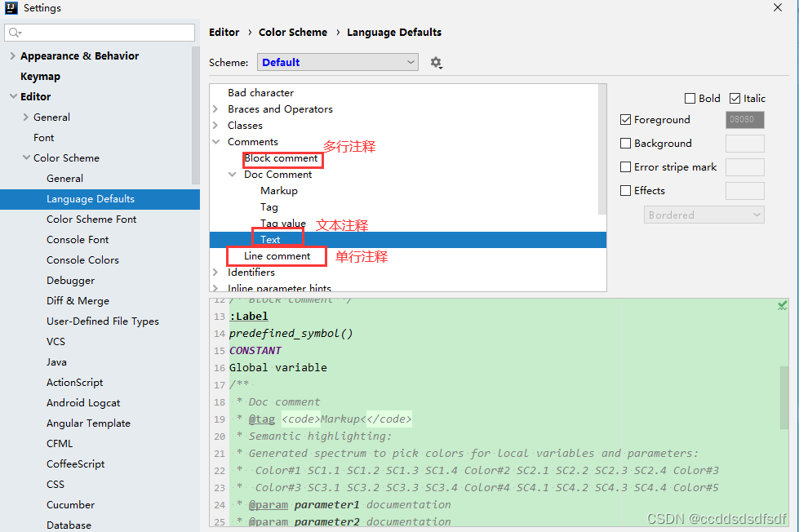Image resolution: width=799 pixels, height=532 pixels.
Task: Toggle the Italic checkbox
Action: tap(735, 99)
